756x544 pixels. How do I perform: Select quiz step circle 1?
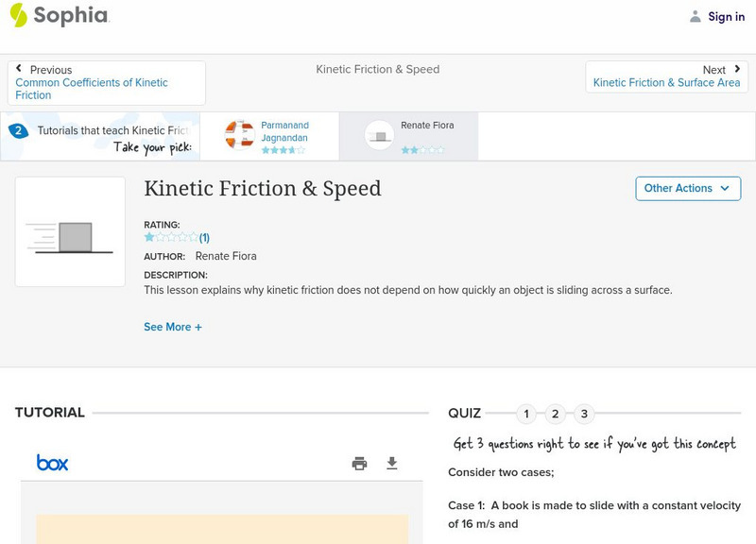coord(525,413)
